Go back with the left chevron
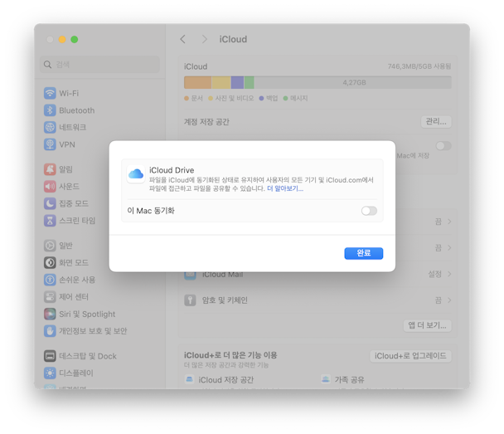The height and width of the screenshot is (434, 504). click(x=183, y=39)
